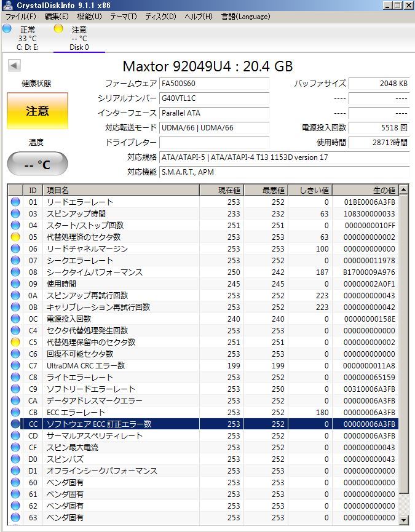Click status icon of row C9 ソフトリードエラーレート

[15, 389]
